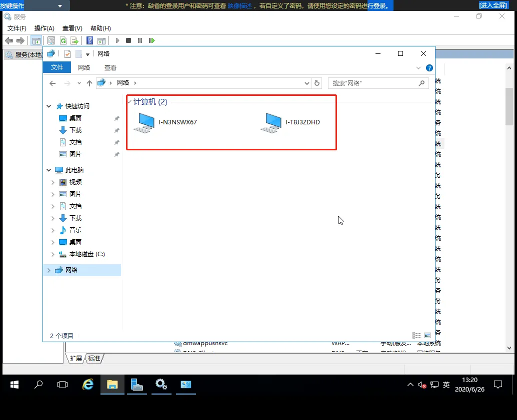Unpin 桌面 from Quick access

pyautogui.click(x=116, y=118)
